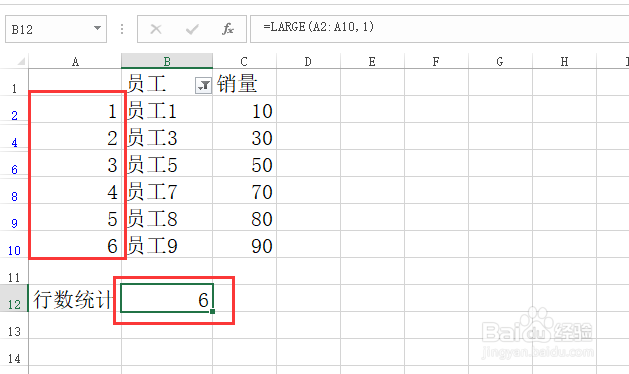The image size is (629, 374).
Task: Click cell containing 员工7
Action: (x=167, y=191)
